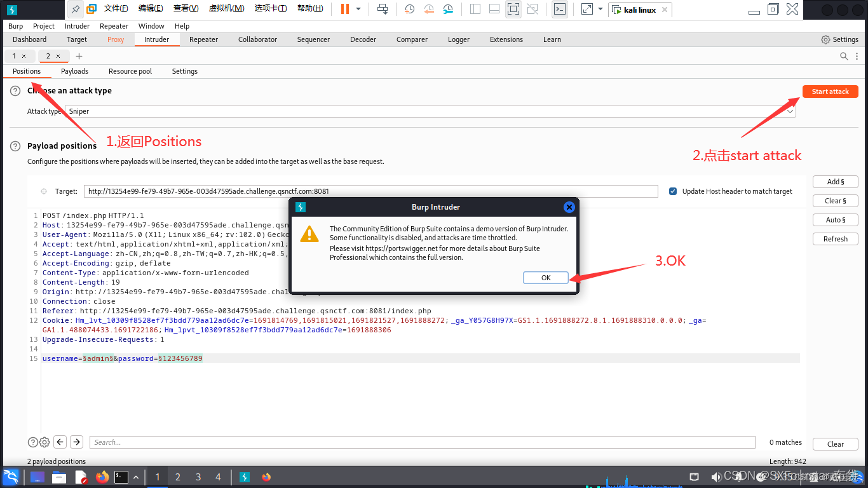
Task: Switch to the Dashboard tab
Action: (x=29, y=39)
